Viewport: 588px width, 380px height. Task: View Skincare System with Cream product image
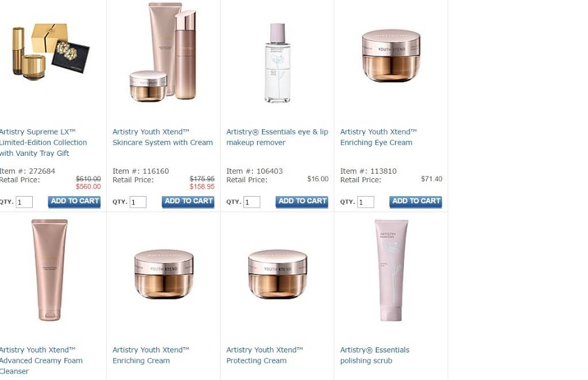[163, 52]
